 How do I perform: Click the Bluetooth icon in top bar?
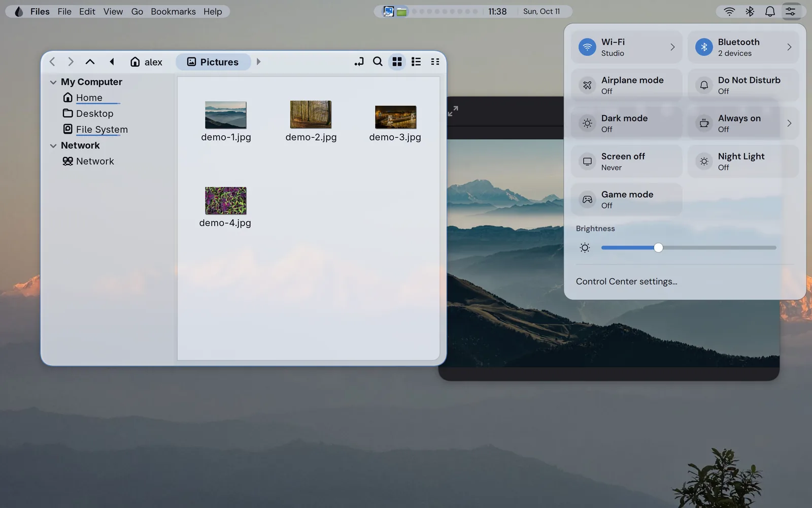pos(750,11)
